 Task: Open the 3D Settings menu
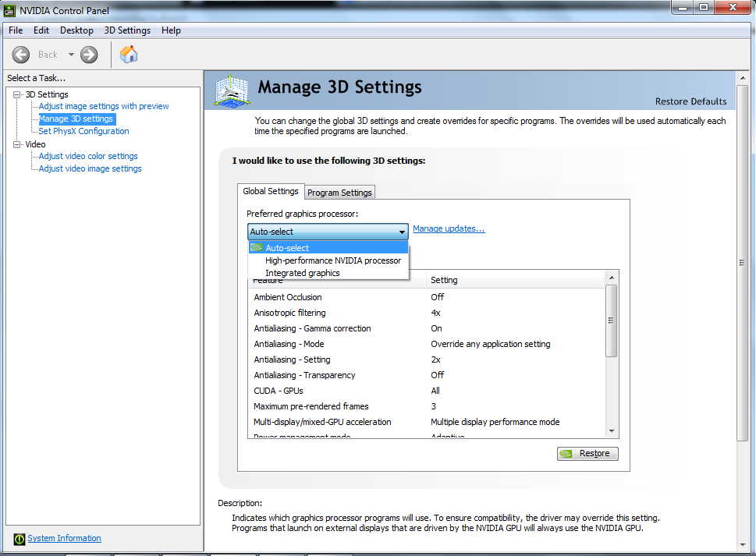click(127, 30)
